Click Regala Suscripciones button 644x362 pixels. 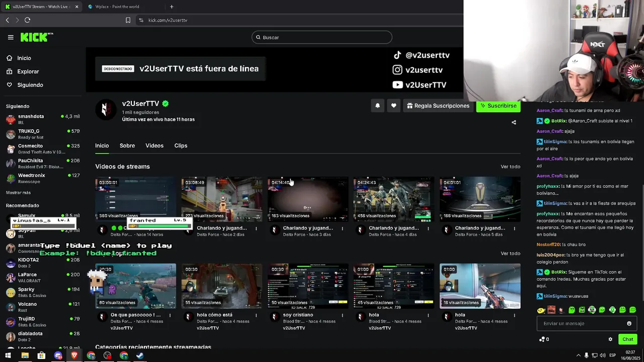(438, 106)
